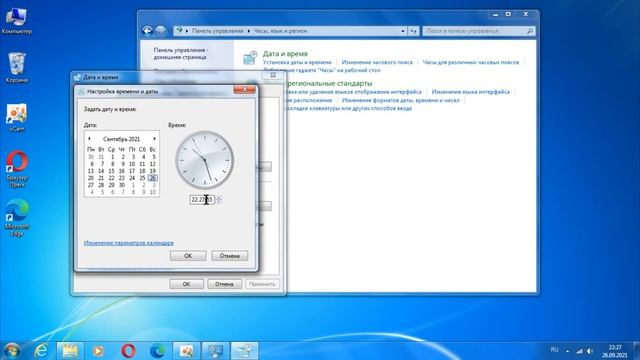Open the network tray icon

(x=580, y=351)
